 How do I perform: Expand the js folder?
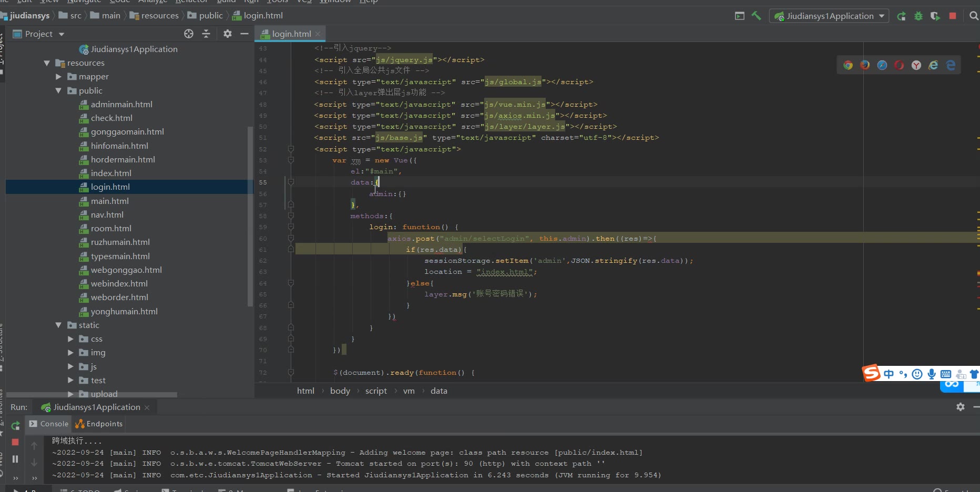click(70, 366)
